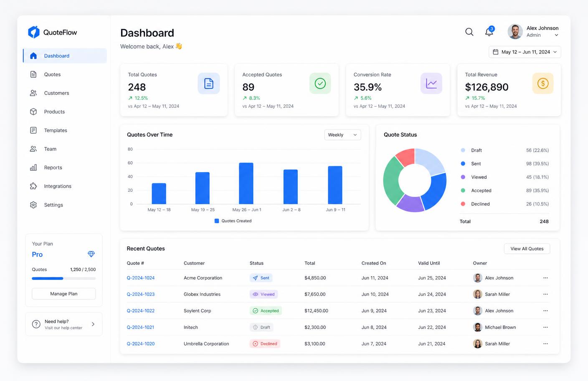
Task: Open more options for Q-2024-1023 row
Action: pos(545,294)
